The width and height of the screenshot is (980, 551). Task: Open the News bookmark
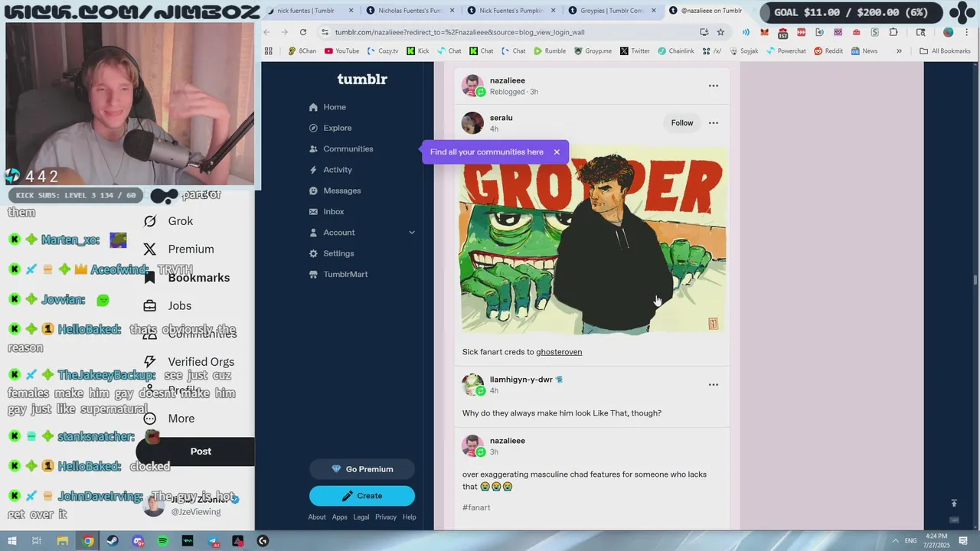pyautogui.click(x=864, y=51)
